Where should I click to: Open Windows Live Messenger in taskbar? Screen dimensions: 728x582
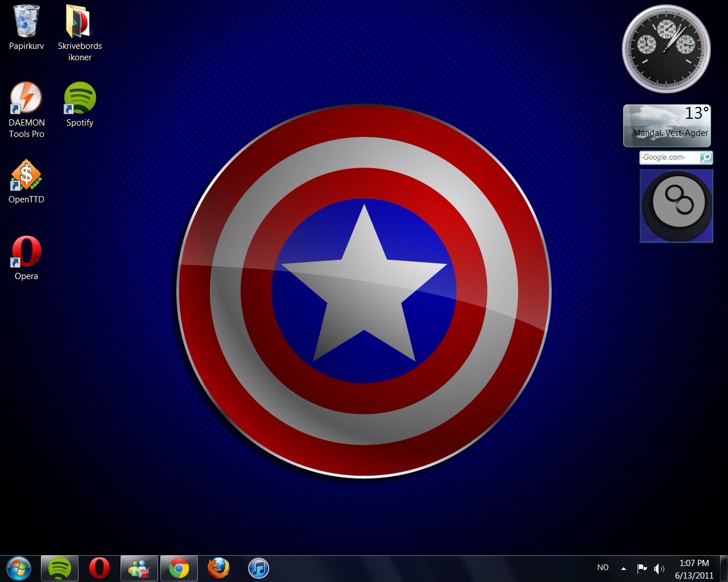(x=139, y=568)
